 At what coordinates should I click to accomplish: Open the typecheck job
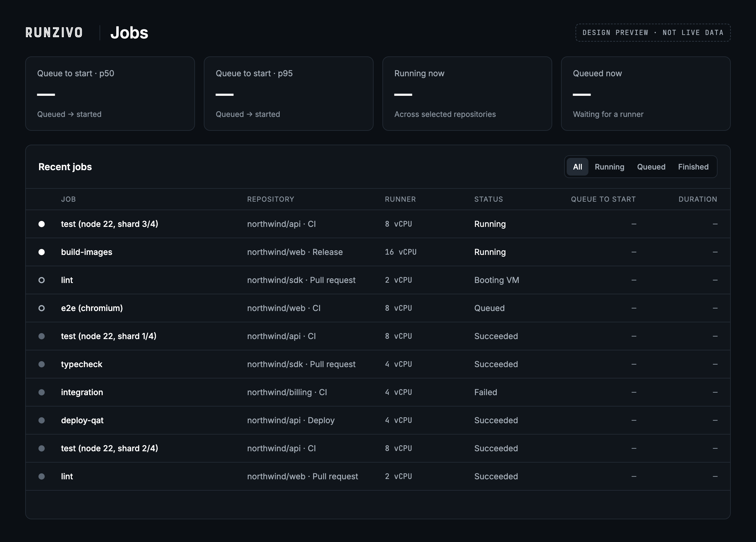(82, 364)
